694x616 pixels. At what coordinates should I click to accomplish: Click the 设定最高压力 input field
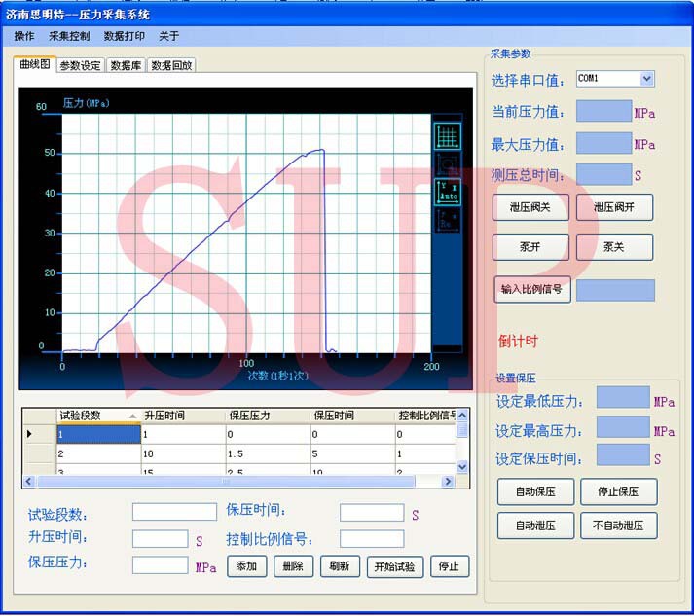(622, 426)
